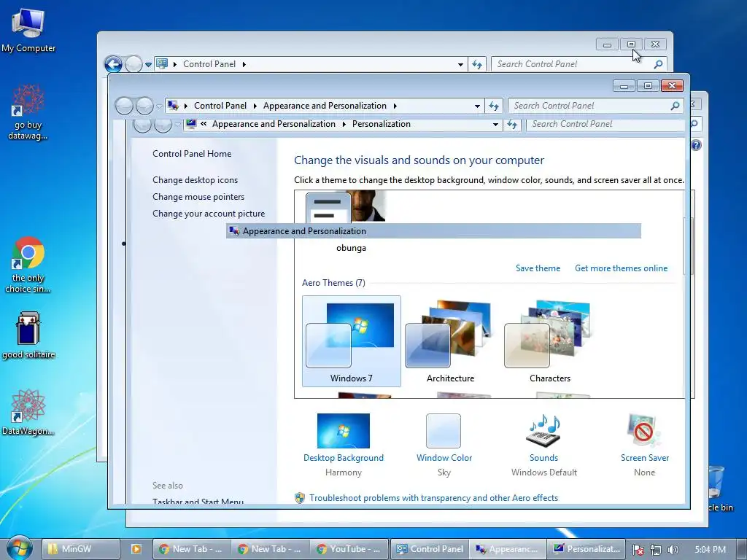This screenshot has width=747, height=560.
Task: Switch to YouTube Chrome taskbar button
Action: tap(349, 549)
